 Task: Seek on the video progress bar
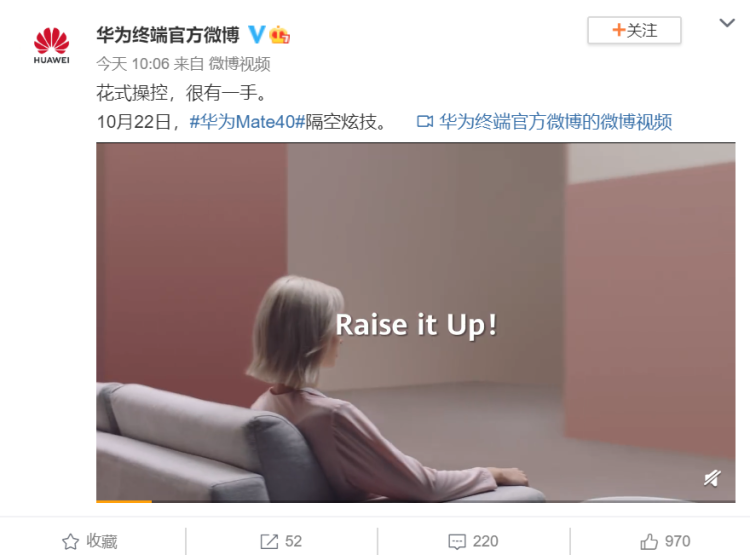point(416,501)
